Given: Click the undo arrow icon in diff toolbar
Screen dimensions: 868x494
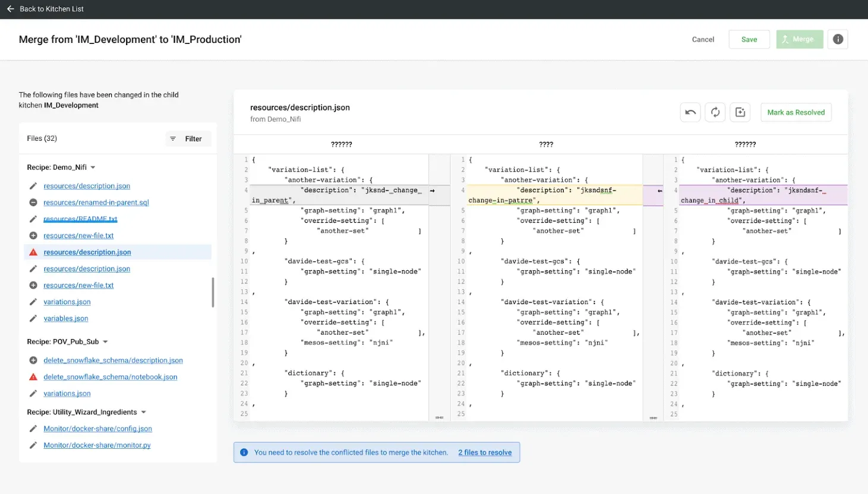Looking at the screenshot, I should 690,112.
